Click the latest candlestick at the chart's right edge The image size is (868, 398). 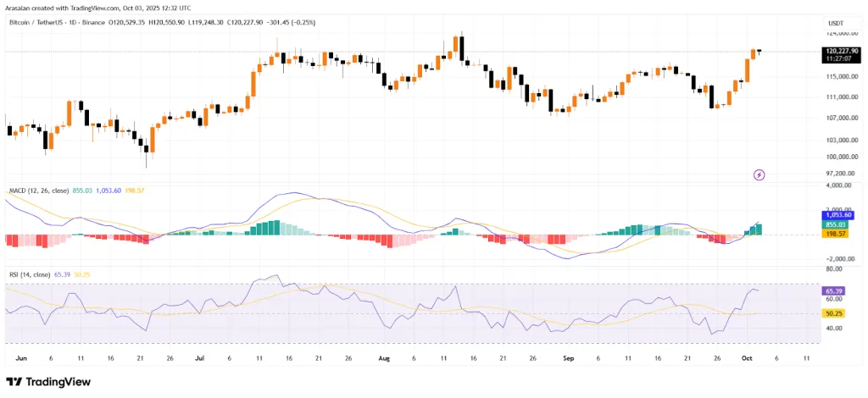759,52
